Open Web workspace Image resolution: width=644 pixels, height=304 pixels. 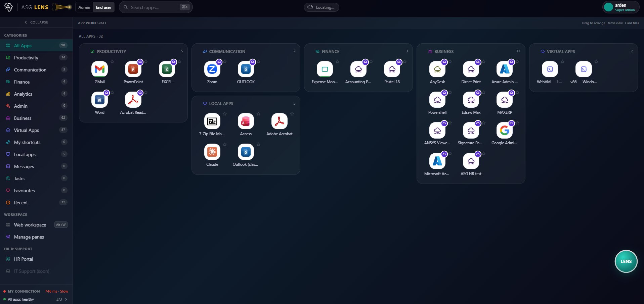click(36, 225)
